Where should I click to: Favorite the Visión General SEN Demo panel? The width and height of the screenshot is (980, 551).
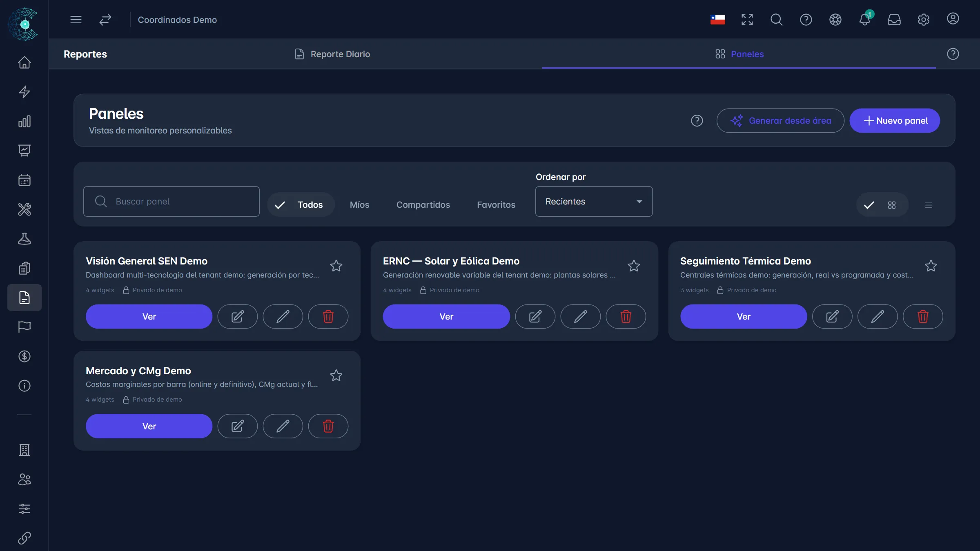pyautogui.click(x=336, y=266)
